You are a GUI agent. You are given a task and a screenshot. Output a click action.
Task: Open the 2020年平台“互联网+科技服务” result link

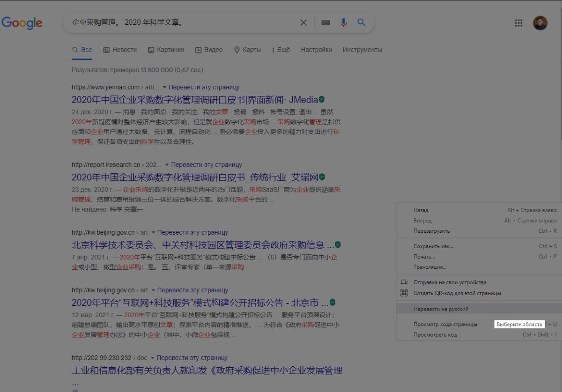tap(200, 303)
